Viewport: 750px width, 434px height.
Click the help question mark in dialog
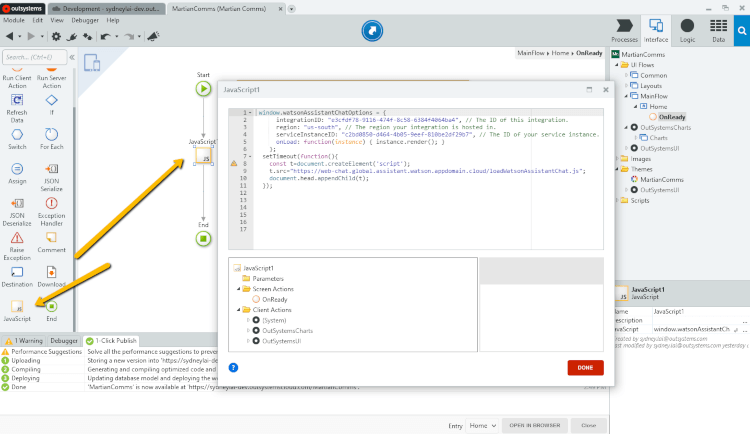point(233,367)
